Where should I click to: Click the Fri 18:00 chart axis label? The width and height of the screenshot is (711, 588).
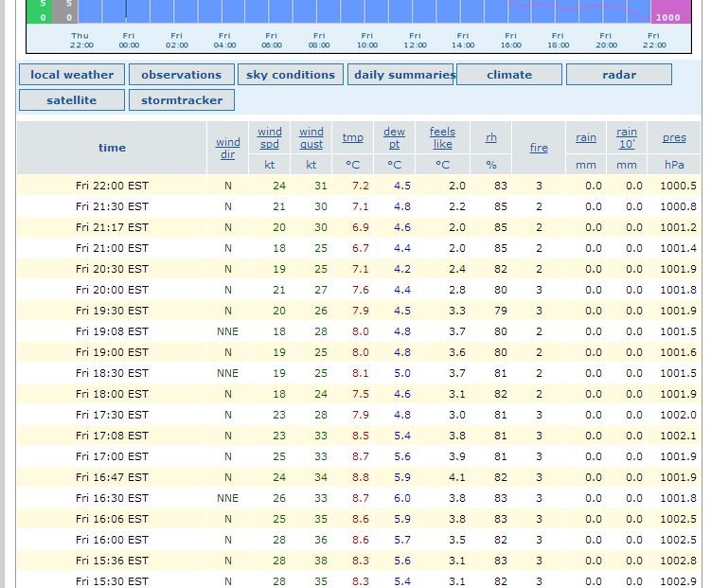pyautogui.click(x=559, y=41)
